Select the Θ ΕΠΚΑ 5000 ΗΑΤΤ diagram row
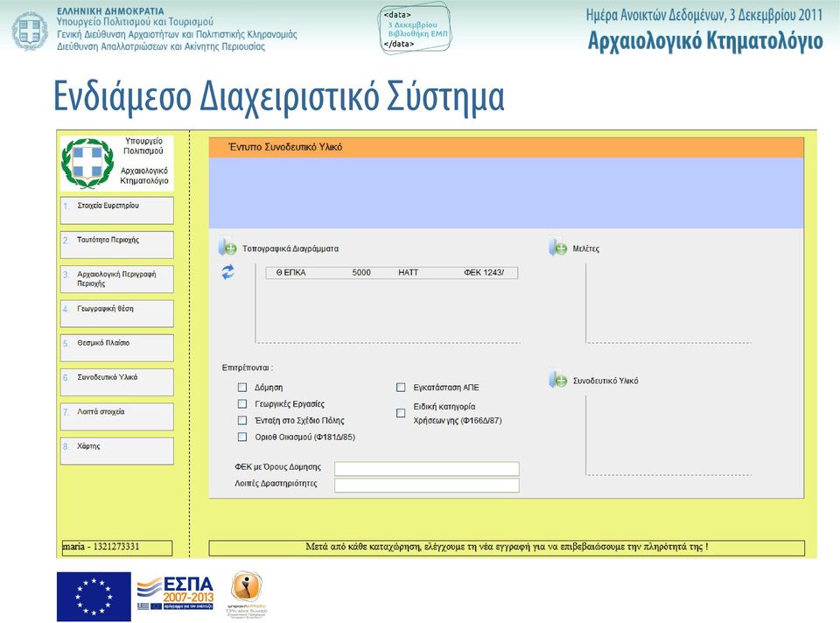 pyautogui.click(x=392, y=273)
